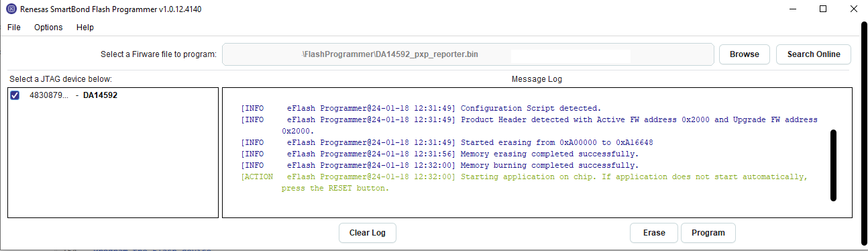The image size is (868, 251).
Task: Click the firmware file path field
Action: pyautogui.click(x=468, y=54)
